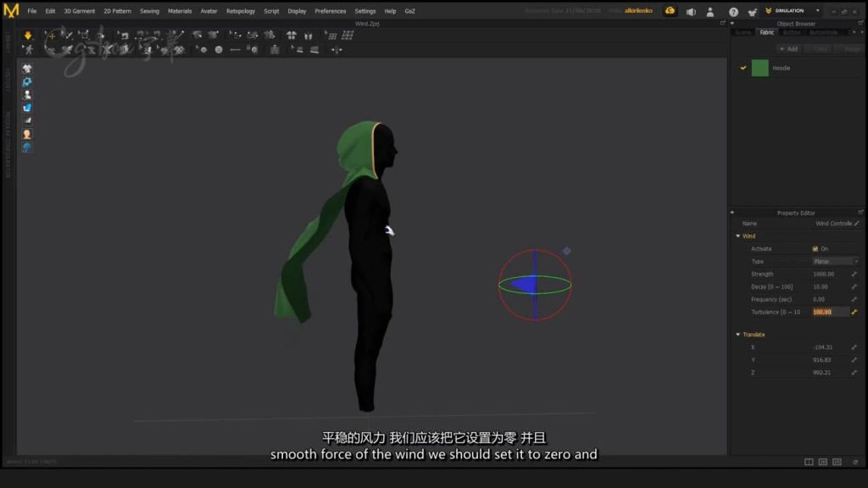Open the GoZ icon in the top-right toolbar

point(752,11)
